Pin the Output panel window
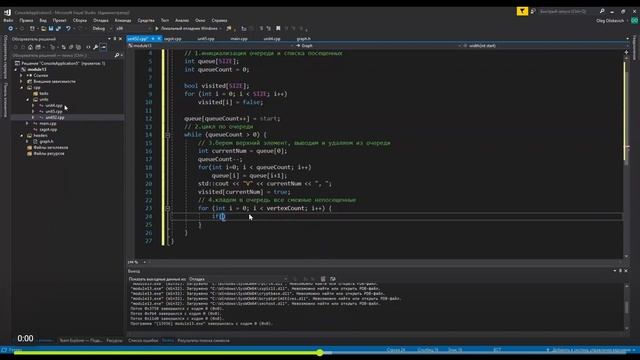Image resolution: width=640 pixels, height=360 pixels. coord(620,271)
